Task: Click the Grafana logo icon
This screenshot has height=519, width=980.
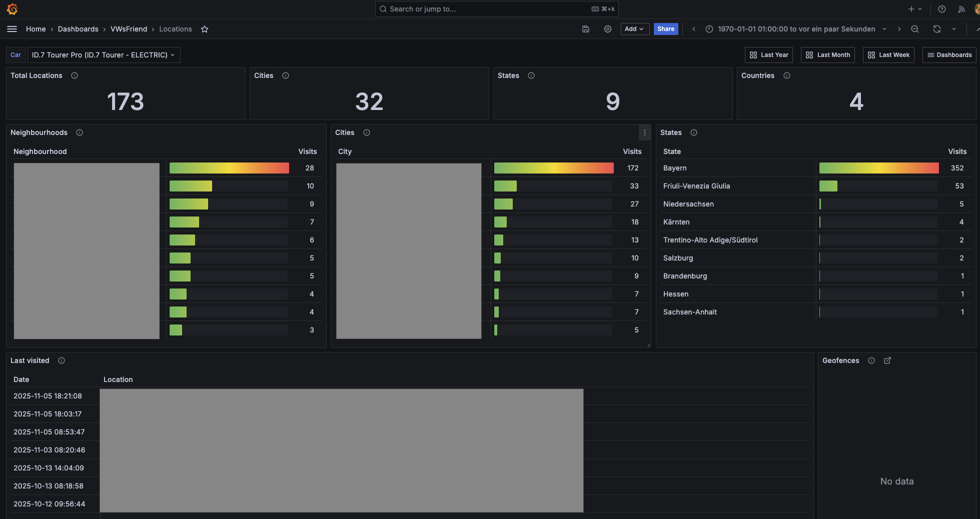Action: [x=13, y=9]
